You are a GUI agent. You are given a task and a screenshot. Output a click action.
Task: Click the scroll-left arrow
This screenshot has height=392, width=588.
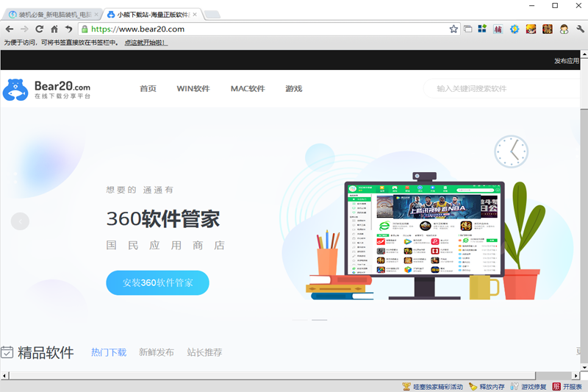4,376
